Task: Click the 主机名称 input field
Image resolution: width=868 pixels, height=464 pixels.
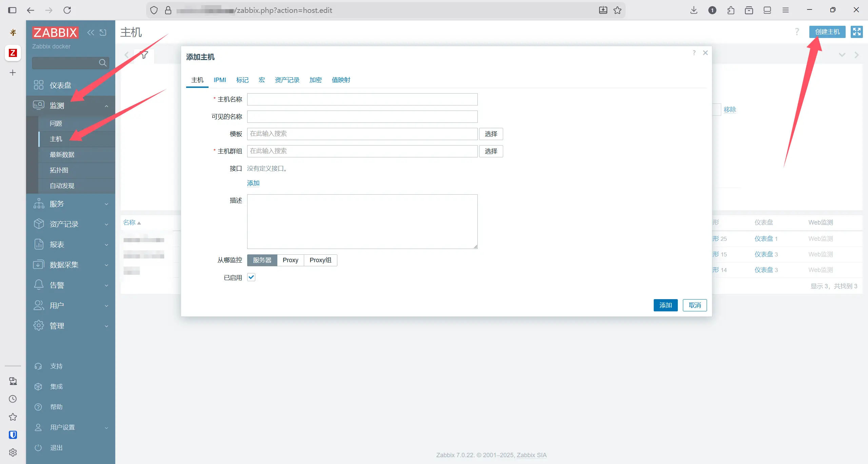Action: point(362,99)
